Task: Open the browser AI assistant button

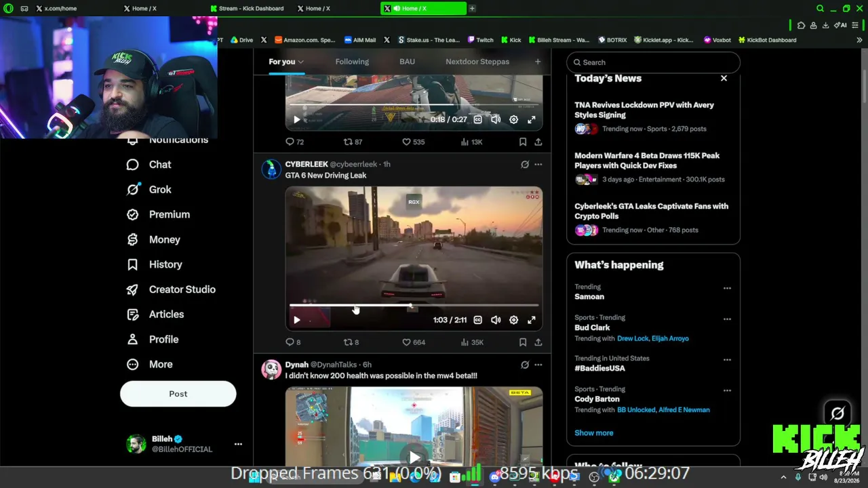Action: [842, 26]
